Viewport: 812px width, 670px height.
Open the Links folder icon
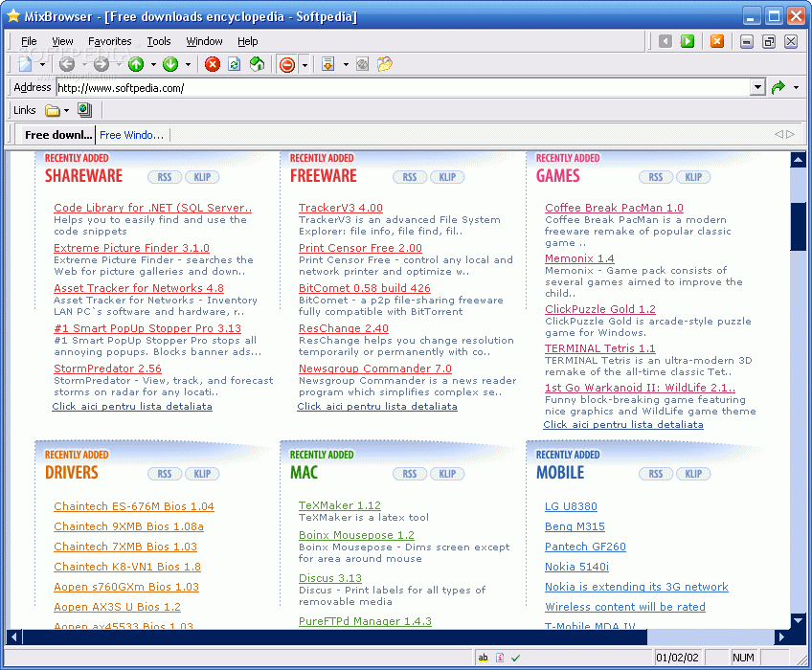point(53,110)
